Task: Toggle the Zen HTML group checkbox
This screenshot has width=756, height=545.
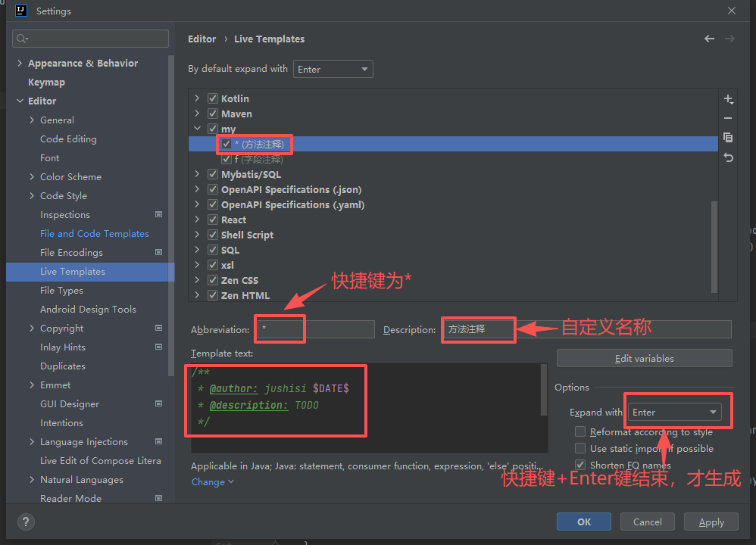Action: [x=213, y=295]
